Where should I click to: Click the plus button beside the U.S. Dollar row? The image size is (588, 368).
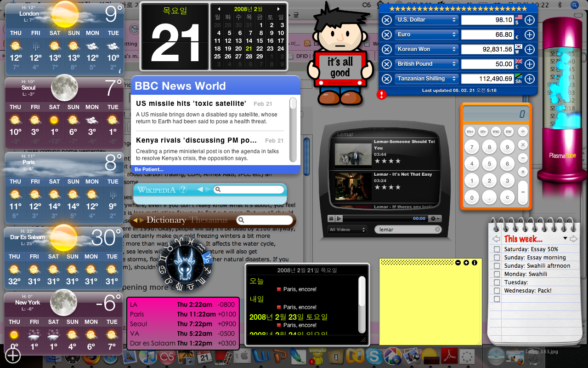pos(530,20)
